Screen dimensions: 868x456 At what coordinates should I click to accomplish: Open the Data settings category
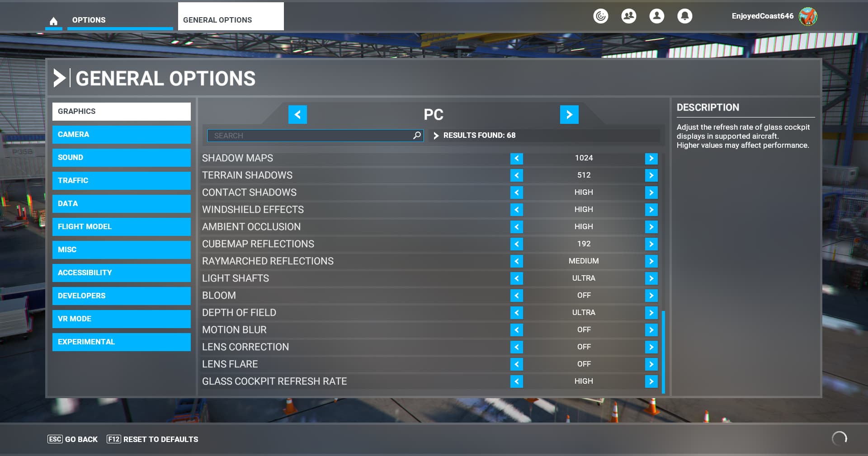[x=122, y=204]
